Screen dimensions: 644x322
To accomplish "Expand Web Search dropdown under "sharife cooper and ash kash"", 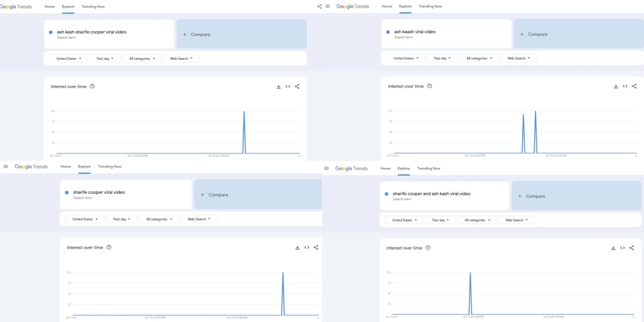I will (x=516, y=220).
